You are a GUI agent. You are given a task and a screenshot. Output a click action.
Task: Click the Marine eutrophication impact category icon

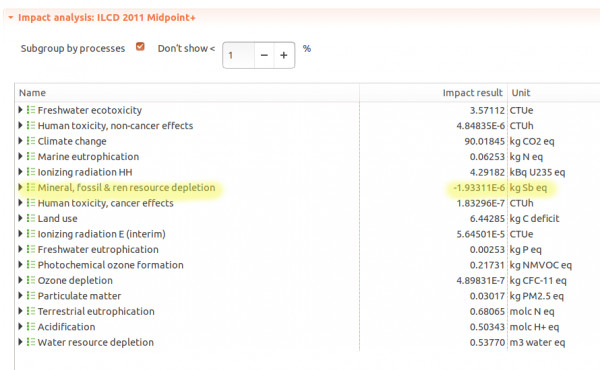pos(31,156)
